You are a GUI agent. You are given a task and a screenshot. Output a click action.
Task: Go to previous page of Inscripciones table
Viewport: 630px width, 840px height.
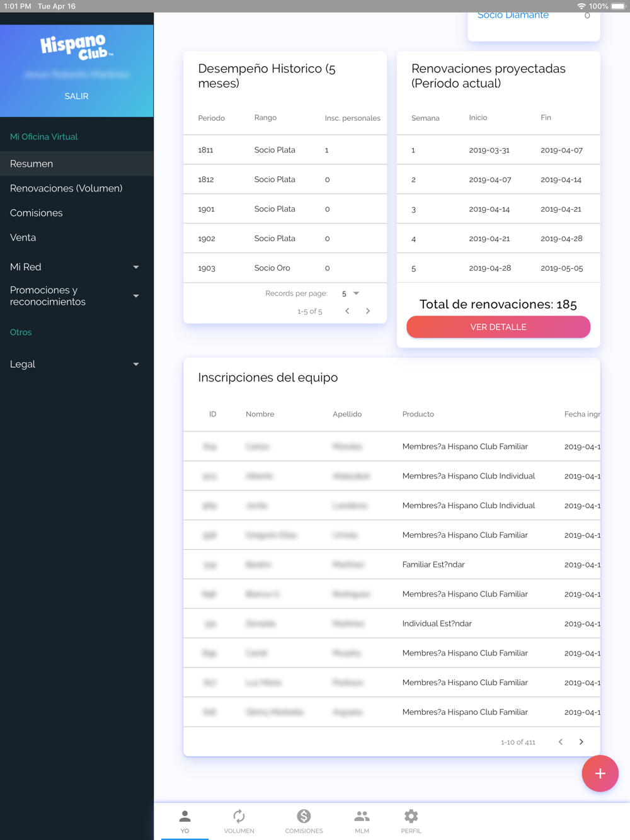coord(560,742)
